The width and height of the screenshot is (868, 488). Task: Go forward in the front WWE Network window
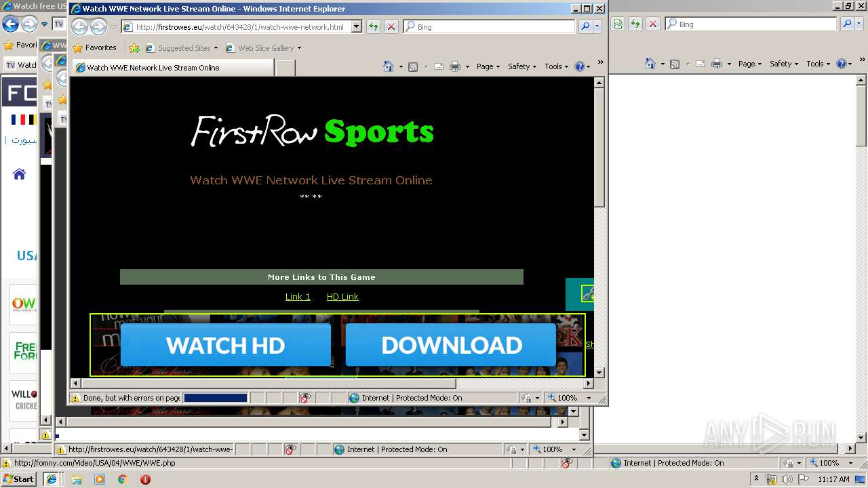[x=98, y=26]
